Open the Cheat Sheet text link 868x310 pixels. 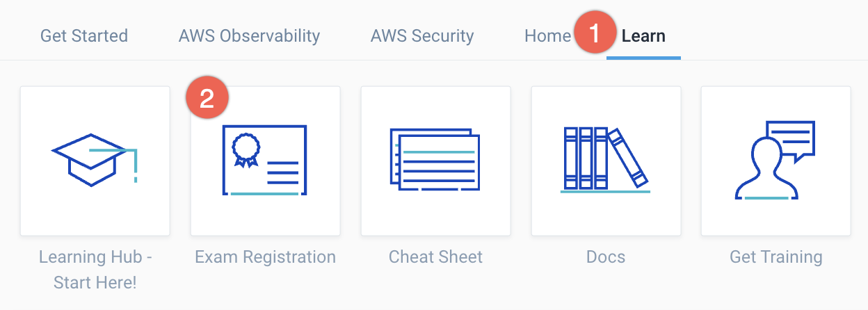coord(435,257)
